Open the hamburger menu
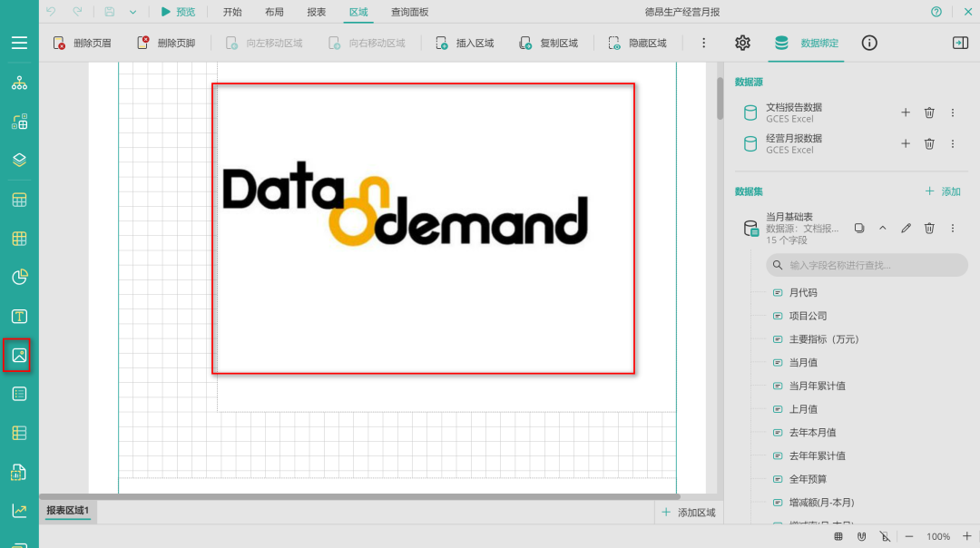 (19, 43)
